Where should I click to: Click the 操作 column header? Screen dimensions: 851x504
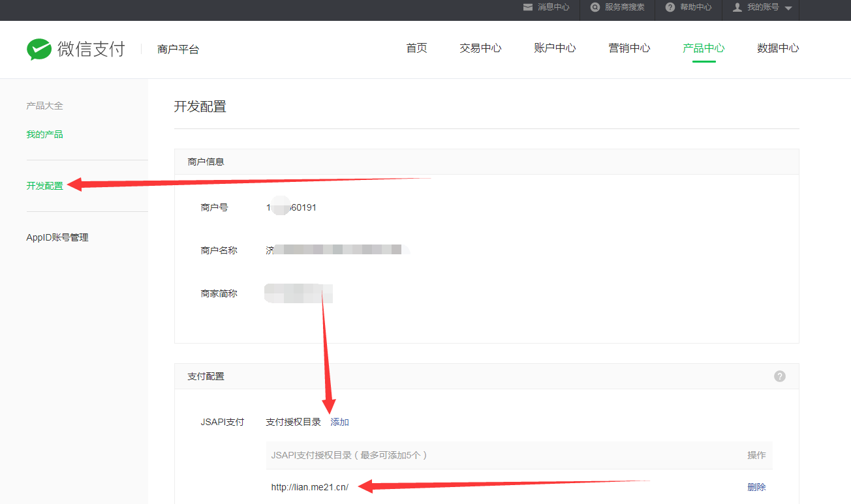click(x=756, y=455)
